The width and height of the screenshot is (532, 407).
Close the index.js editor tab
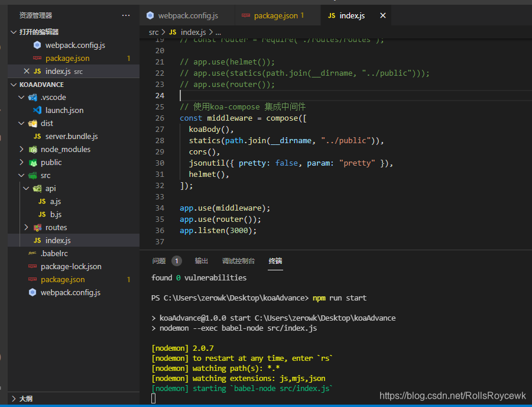382,15
